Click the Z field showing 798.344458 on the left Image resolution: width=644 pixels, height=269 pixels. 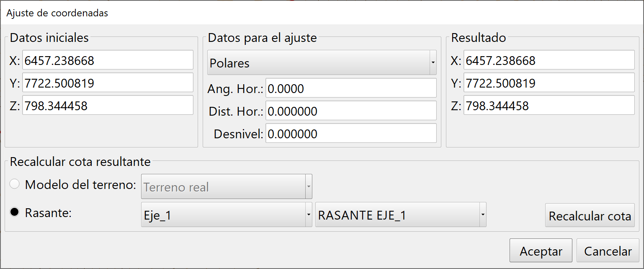tap(107, 105)
